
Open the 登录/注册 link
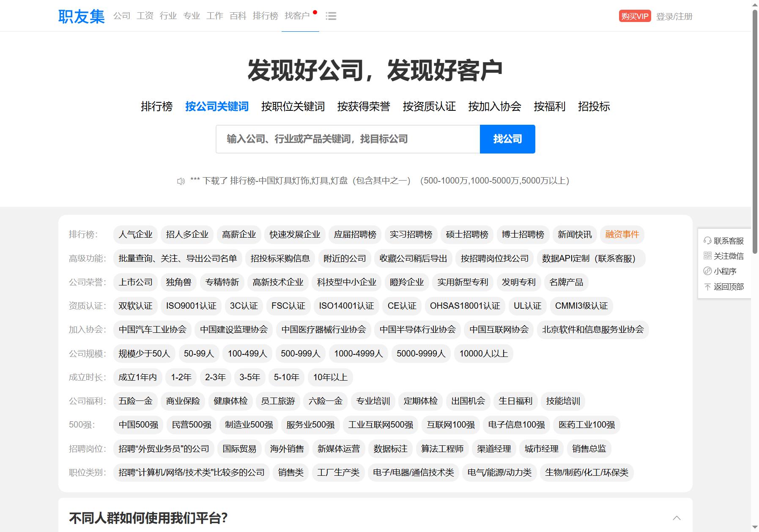[x=674, y=16]
